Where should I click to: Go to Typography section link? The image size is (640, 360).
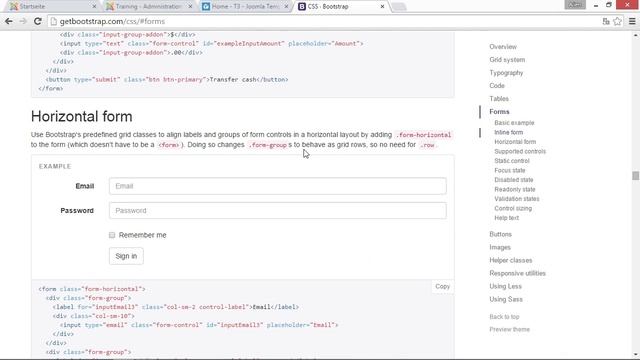pyautogui.click(x=506, y=73)
